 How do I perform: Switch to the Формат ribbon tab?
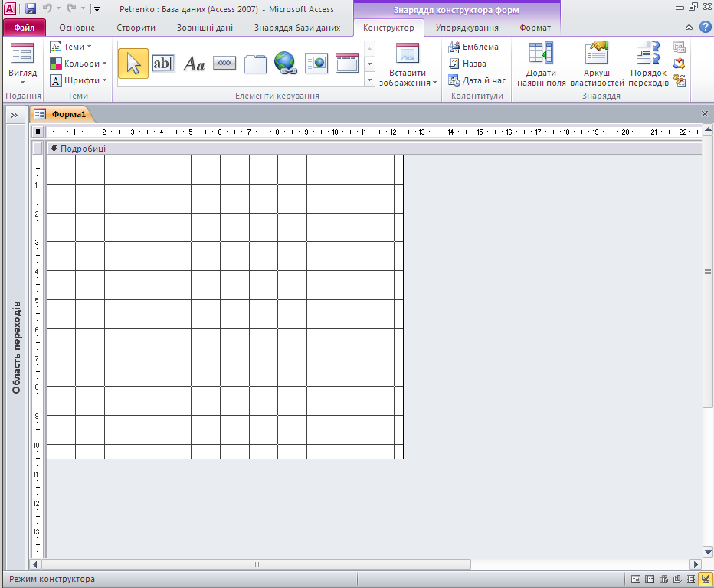pyautogui.click(x=535, y=28)
